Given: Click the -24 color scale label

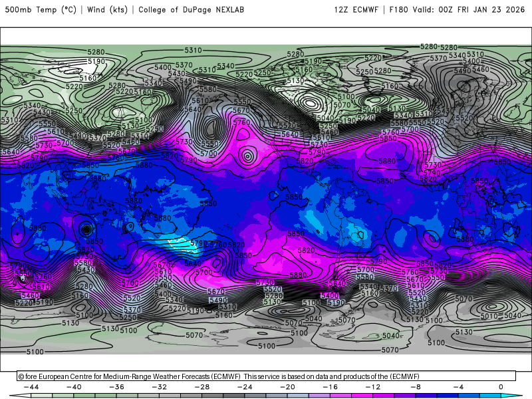Looking at the screenshot, I should pyautogui.click(x=245, y=387).
